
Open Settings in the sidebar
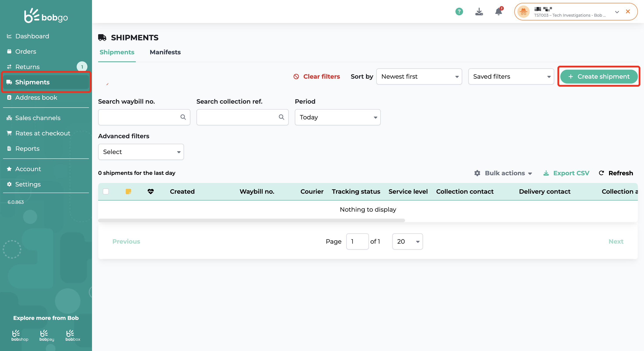(46, 184)
